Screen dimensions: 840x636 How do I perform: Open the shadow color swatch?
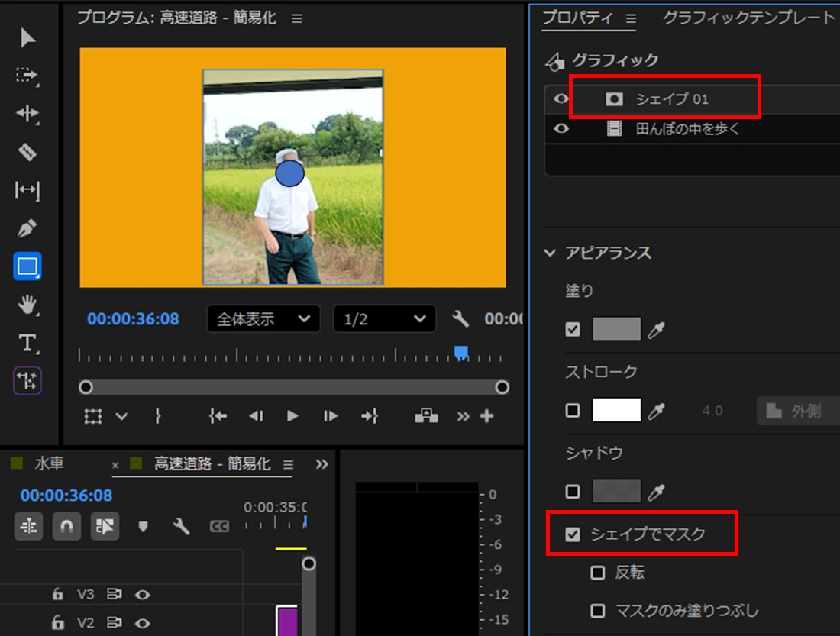coord(616,492)
